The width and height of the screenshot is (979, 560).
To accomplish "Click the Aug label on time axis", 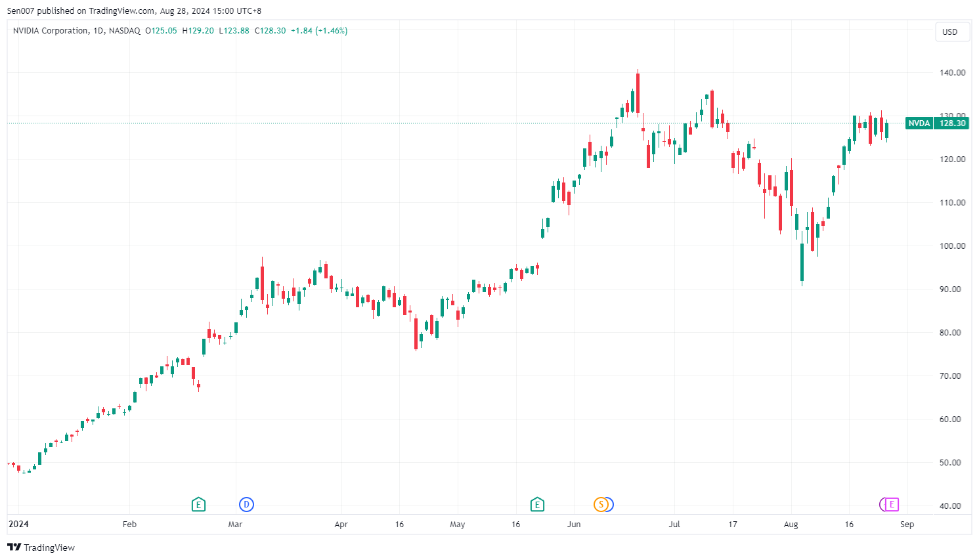I will 791,524.
